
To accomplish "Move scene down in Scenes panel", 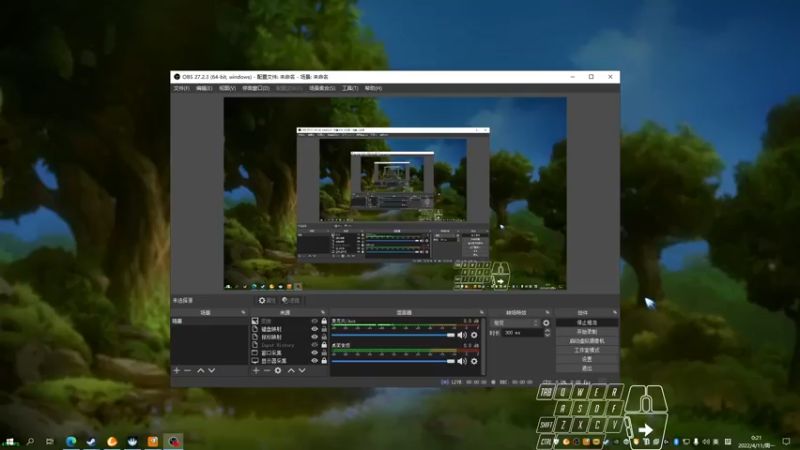I will 211,370.
